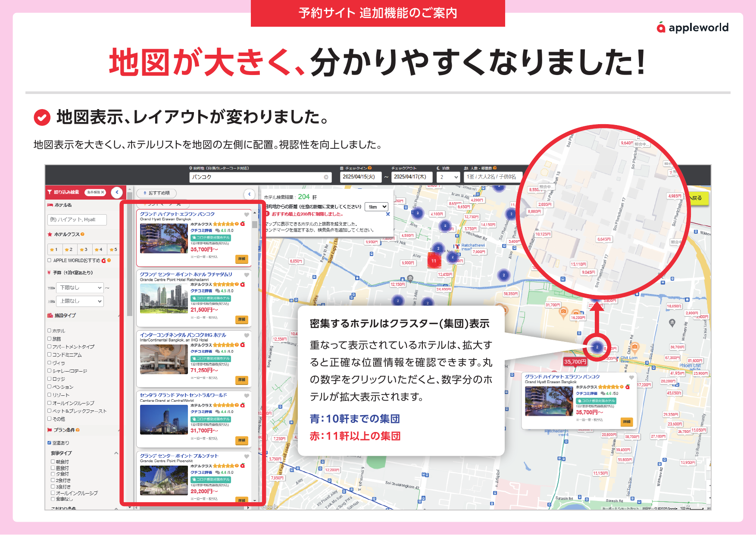Clear destination field with the x icon

coord(326,177)
